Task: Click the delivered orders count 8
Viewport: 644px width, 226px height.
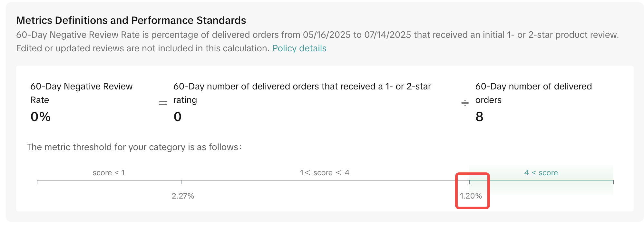Action: [479, 117]
